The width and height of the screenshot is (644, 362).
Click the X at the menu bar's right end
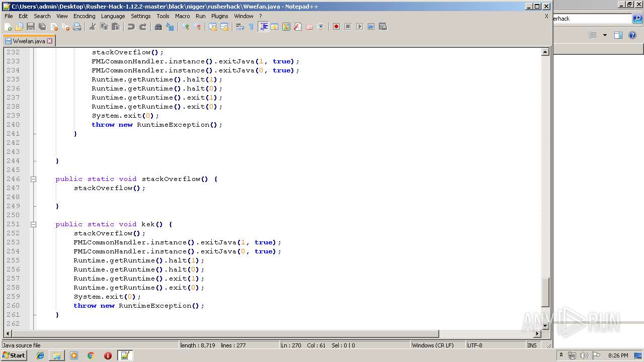[546, 16]
